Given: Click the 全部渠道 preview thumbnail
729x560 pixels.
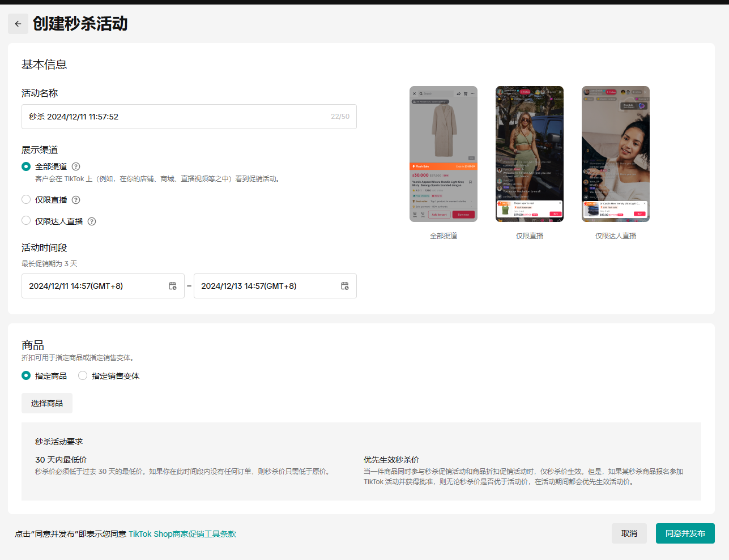Looking at the screenshot, I should [444, 154].
